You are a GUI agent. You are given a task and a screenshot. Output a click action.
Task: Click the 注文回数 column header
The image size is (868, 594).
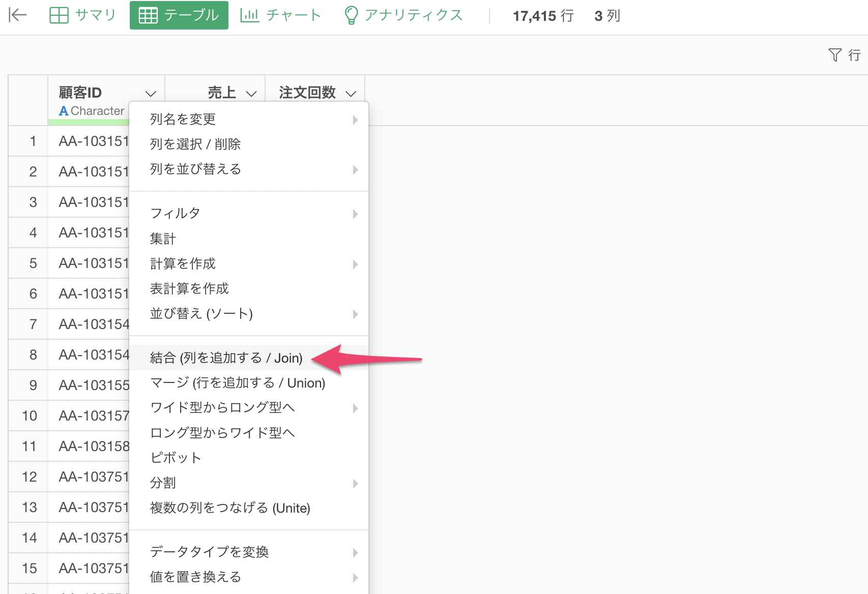[x=307, y=93]
